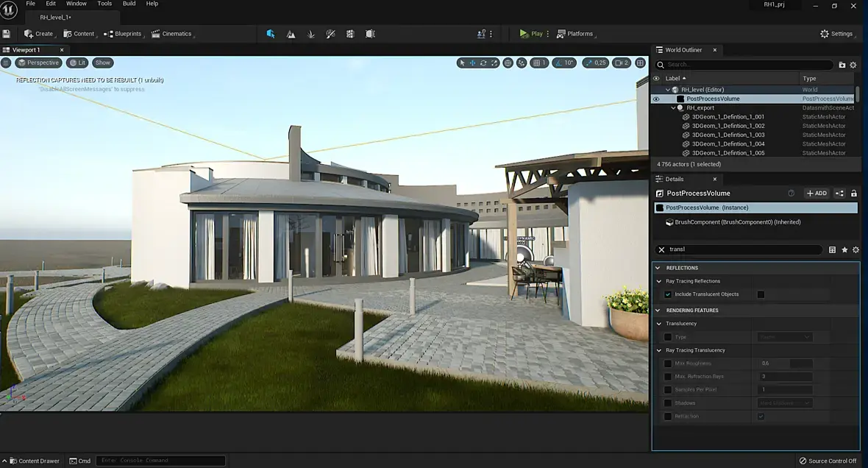Enable override checkbox for Shadows
This screenshot has width=868, height=468.
click(668, 403)
